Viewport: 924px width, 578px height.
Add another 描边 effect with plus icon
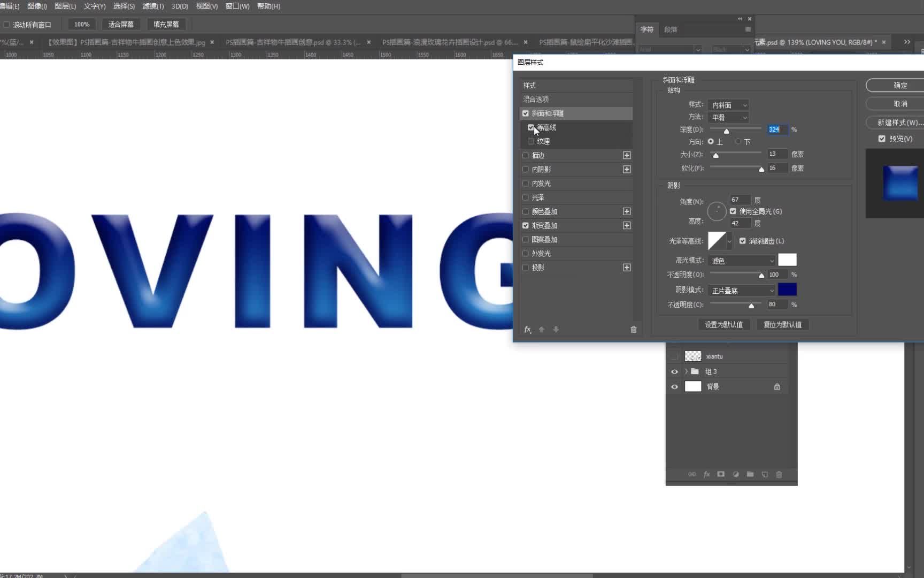pyautogui.click(x=627, y=155)
